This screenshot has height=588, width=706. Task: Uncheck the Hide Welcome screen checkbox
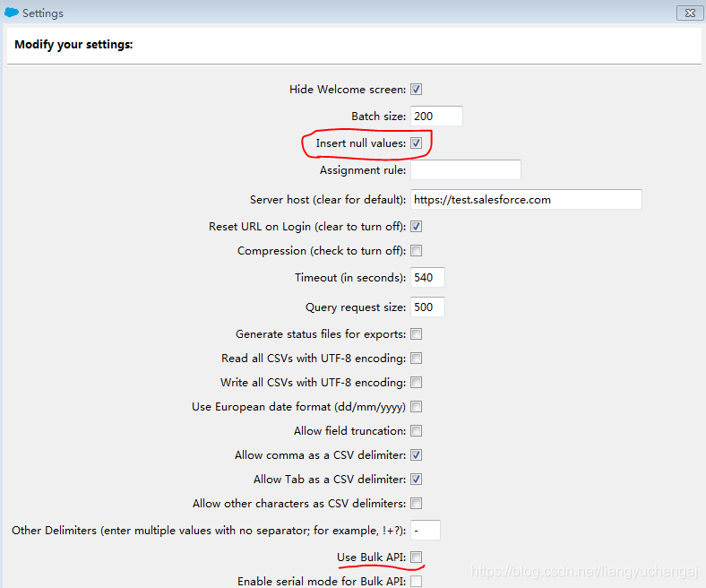pyautogui.click(x=416, y=90)
